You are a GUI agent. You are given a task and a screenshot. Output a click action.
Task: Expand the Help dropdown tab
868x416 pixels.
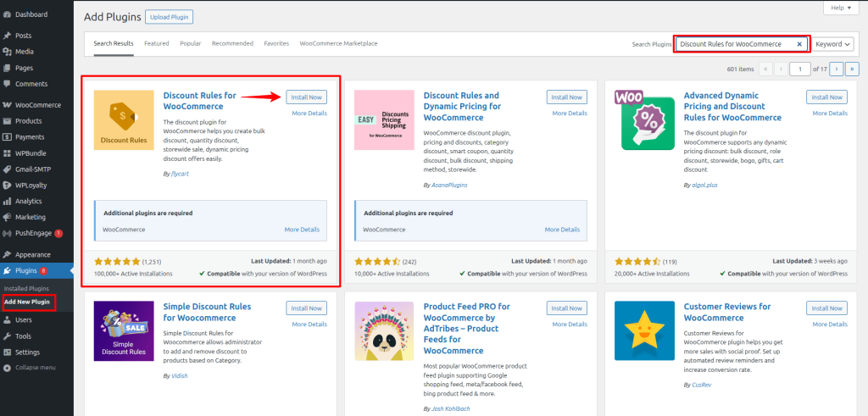(x=841, y=8)
